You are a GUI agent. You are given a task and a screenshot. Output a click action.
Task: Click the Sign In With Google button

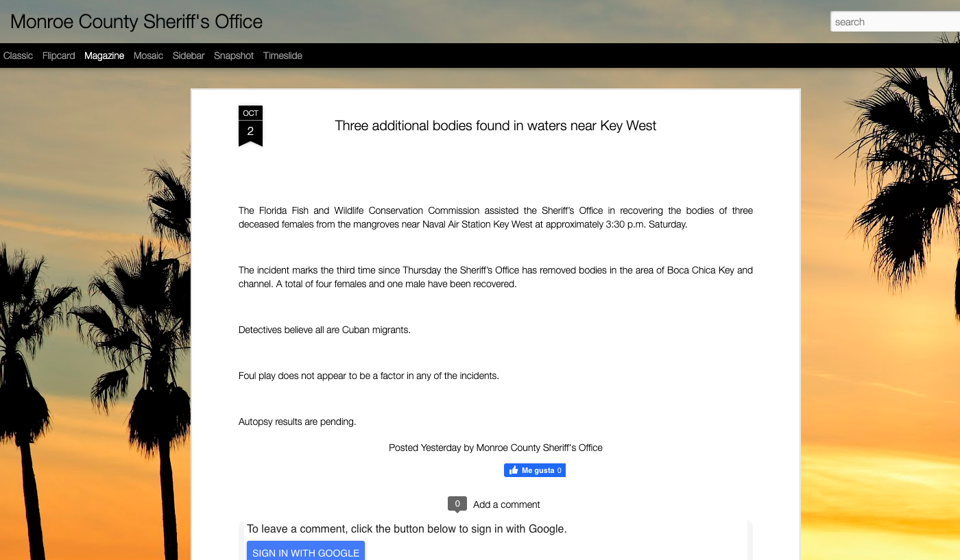click(306, 551)
